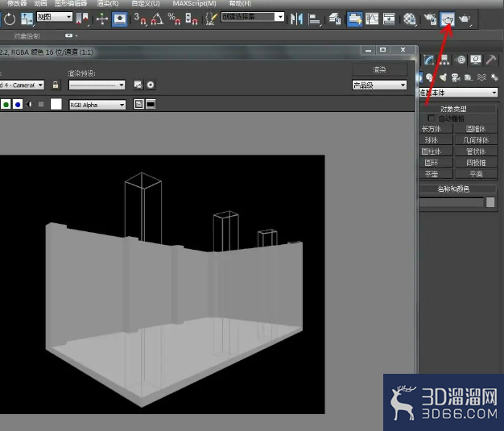The width and height of the screenshot is (504, 431).
Task: Open Schematic View icon
Action: [389, 19]
